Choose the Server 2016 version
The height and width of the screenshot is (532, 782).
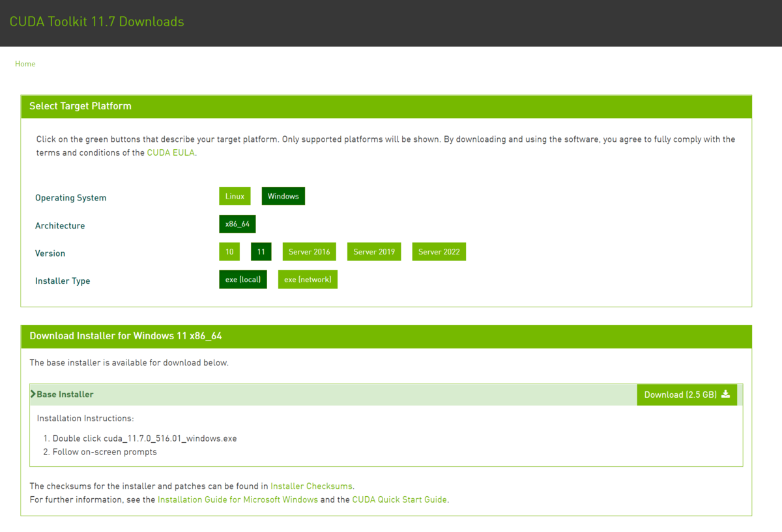[309, 252]
